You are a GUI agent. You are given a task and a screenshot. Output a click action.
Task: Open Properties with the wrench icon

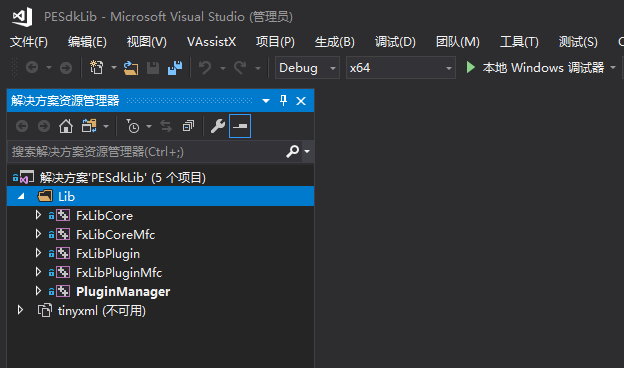[218, 127]
